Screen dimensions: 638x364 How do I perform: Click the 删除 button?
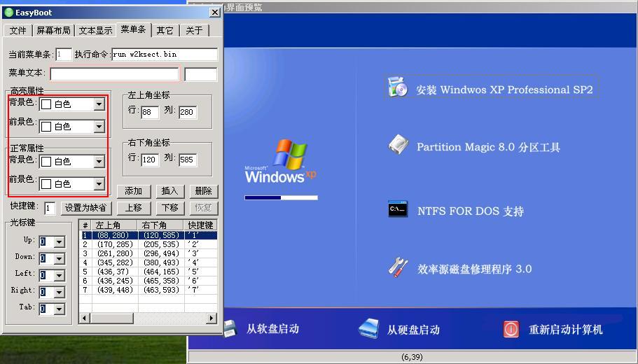pos(203,191)
